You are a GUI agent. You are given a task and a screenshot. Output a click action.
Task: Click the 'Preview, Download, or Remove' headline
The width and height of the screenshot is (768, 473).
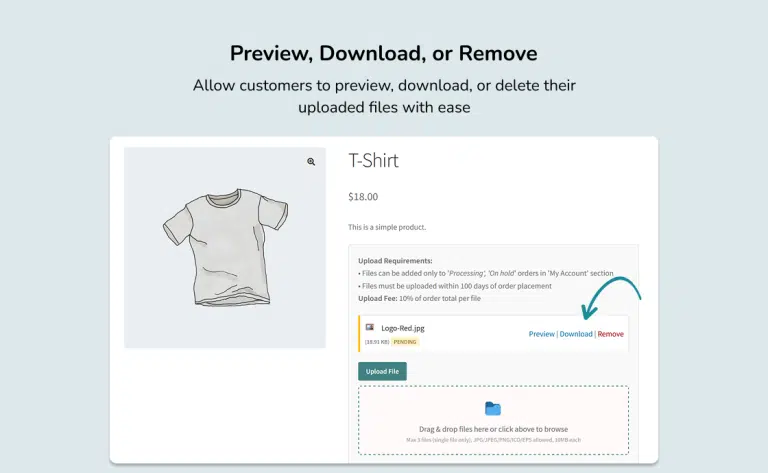tap(384, 54)
